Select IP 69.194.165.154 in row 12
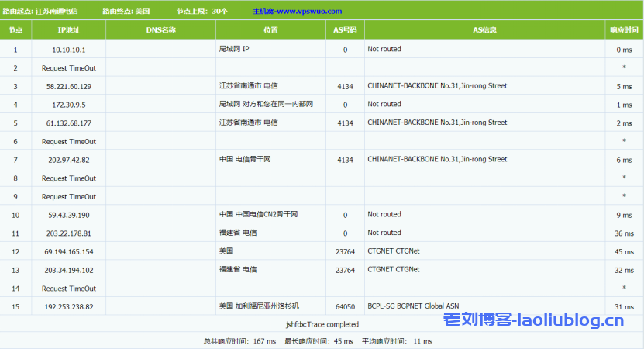The height and width of the screenshot is (349, 644). [68, 251]
